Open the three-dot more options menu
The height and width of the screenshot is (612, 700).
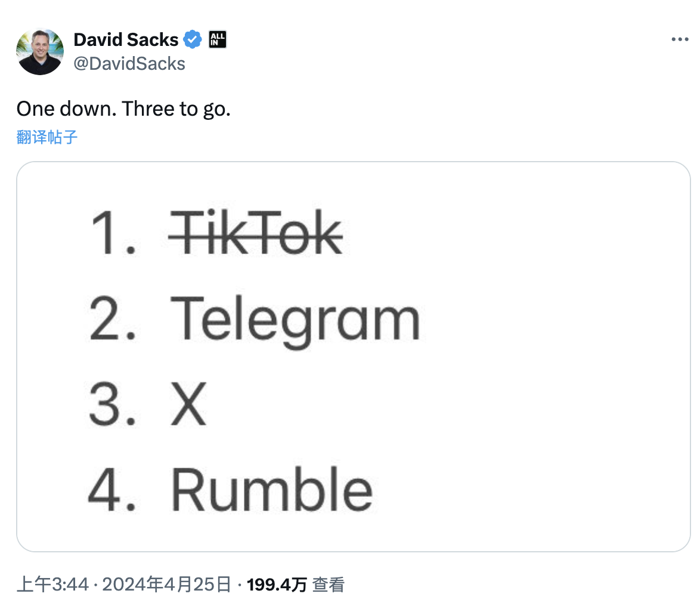pos(680,39)
